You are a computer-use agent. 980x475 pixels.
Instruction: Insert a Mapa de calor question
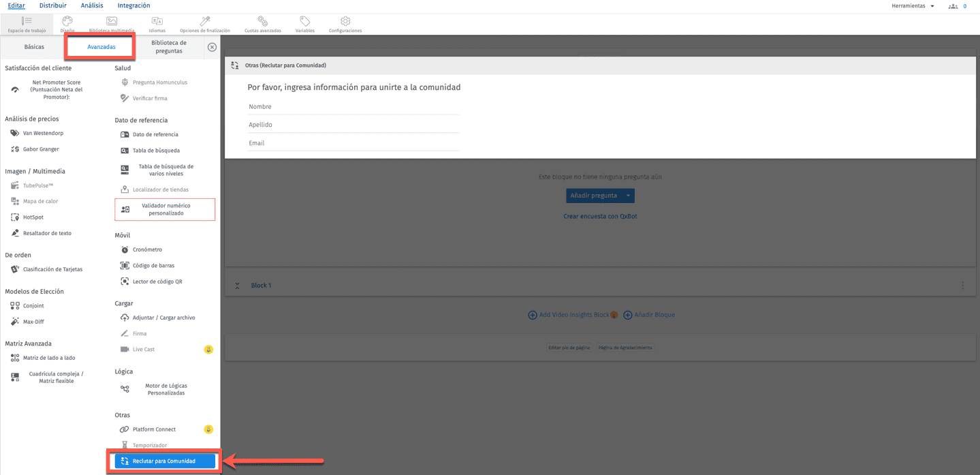(x=41, y=200)
